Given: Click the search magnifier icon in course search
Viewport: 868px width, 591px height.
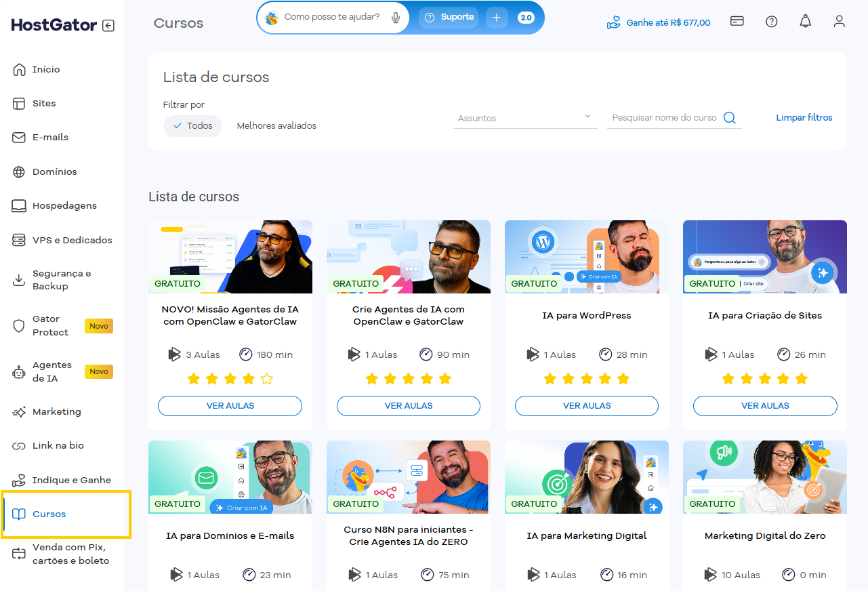Looking at the screenshot, I should tap(729, 118).
